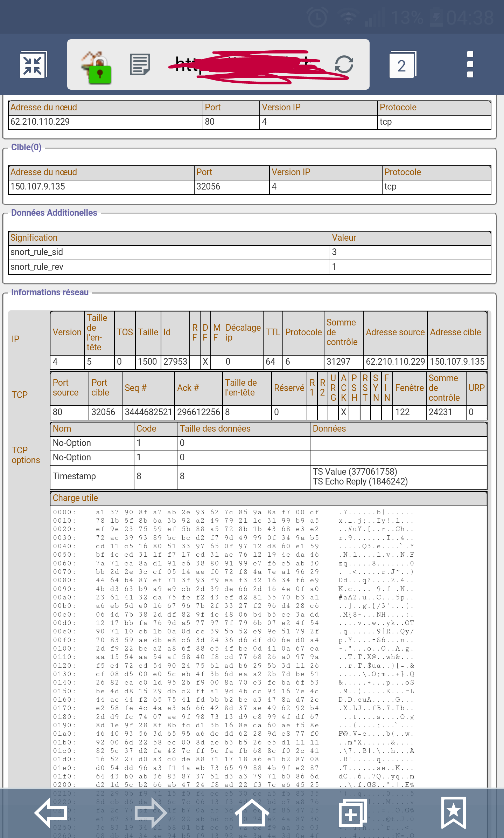Image resolution: width=504 pixels, height=838 pixels.
Task: Select the "snort_rule_rev" cell
Action: point(169,267)
